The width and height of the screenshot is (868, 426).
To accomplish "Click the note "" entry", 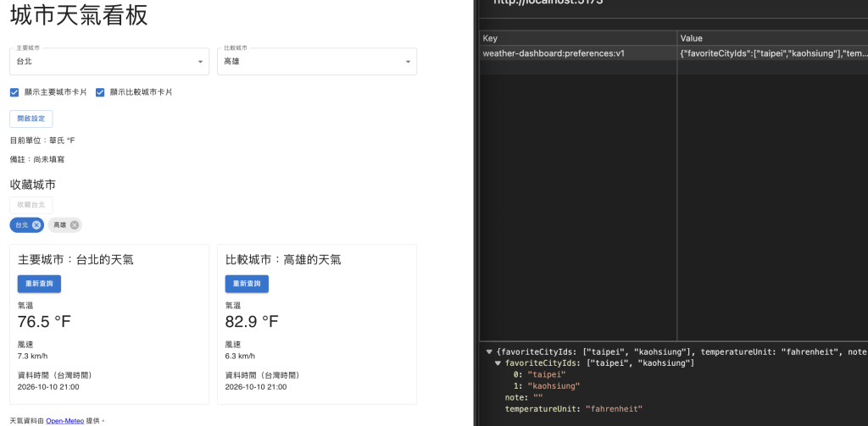I will (x=524, y=397).
